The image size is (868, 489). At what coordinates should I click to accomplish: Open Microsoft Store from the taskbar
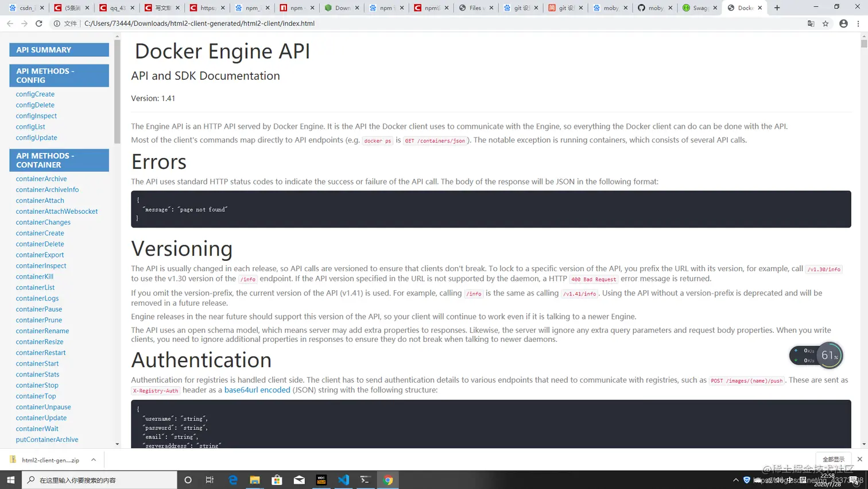tap(277, 480)
